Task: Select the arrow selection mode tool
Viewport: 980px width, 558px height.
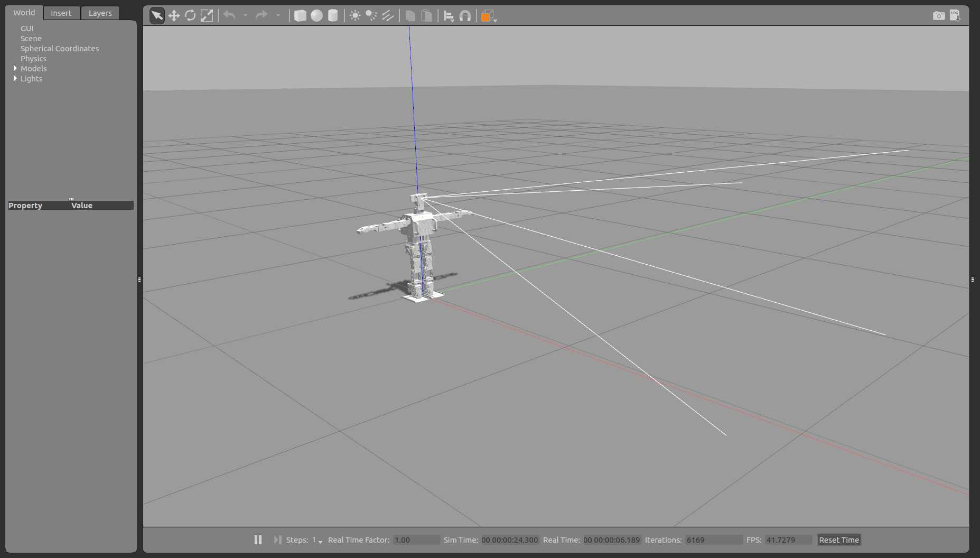Action: 157,16
